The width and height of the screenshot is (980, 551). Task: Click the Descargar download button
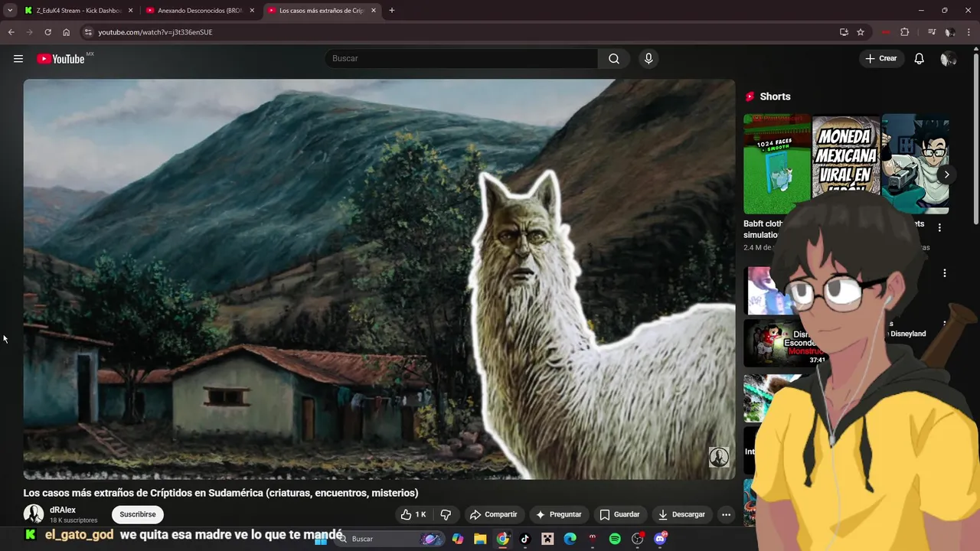pyautogui.click(x=681, y=514)
